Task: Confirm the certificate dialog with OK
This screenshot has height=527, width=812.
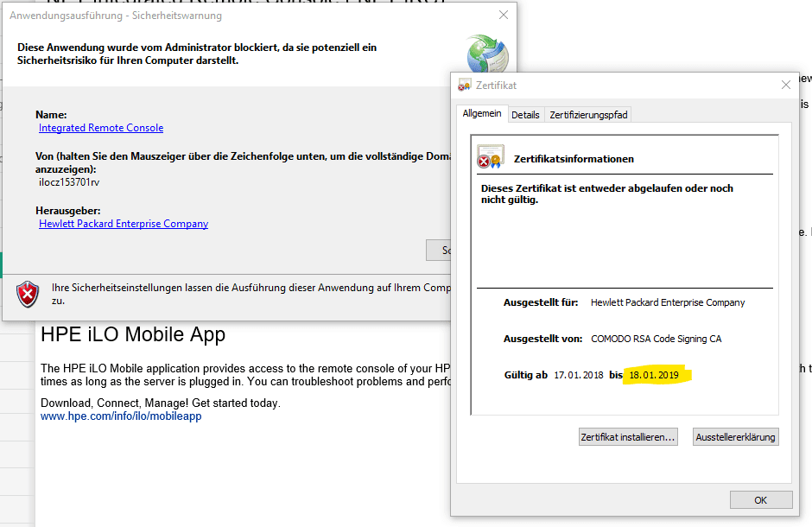Action: [761, 500]
